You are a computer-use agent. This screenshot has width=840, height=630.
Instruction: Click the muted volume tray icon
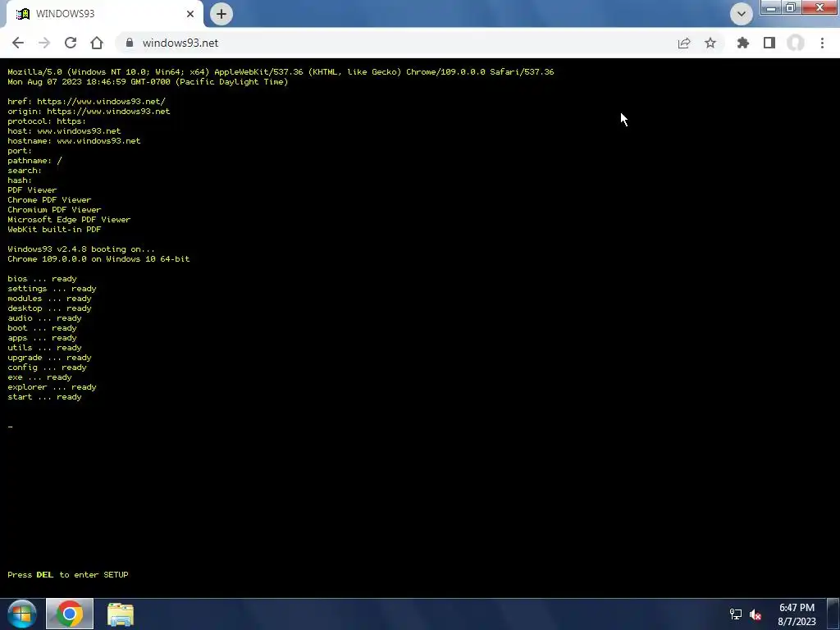756,614
